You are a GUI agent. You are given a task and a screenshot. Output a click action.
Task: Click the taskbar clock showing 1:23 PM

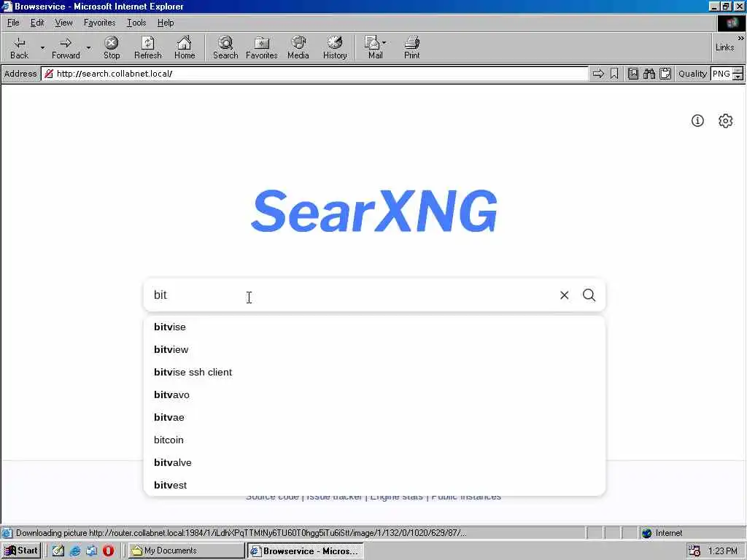(x=723, y=551)
